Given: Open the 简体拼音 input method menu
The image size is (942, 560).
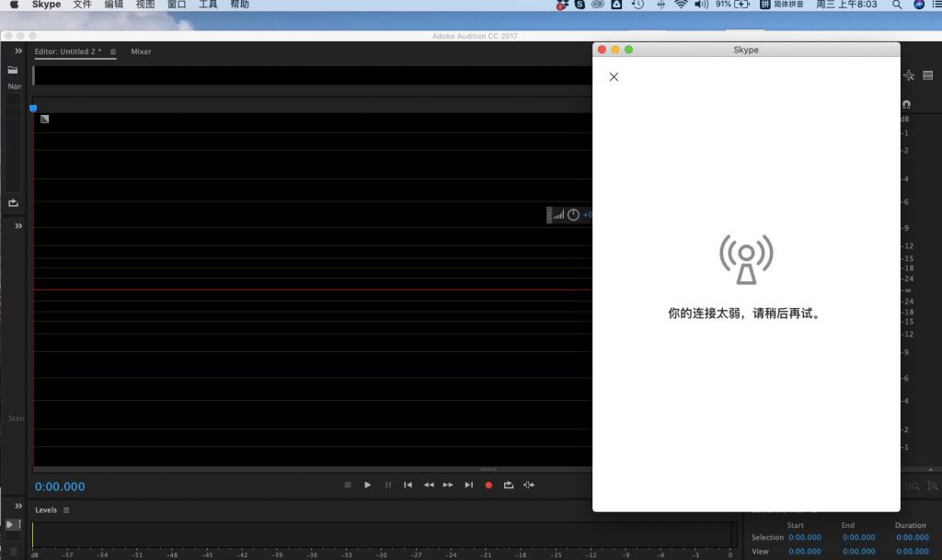Looking at the screenshot, I should (x=782, y=5).
